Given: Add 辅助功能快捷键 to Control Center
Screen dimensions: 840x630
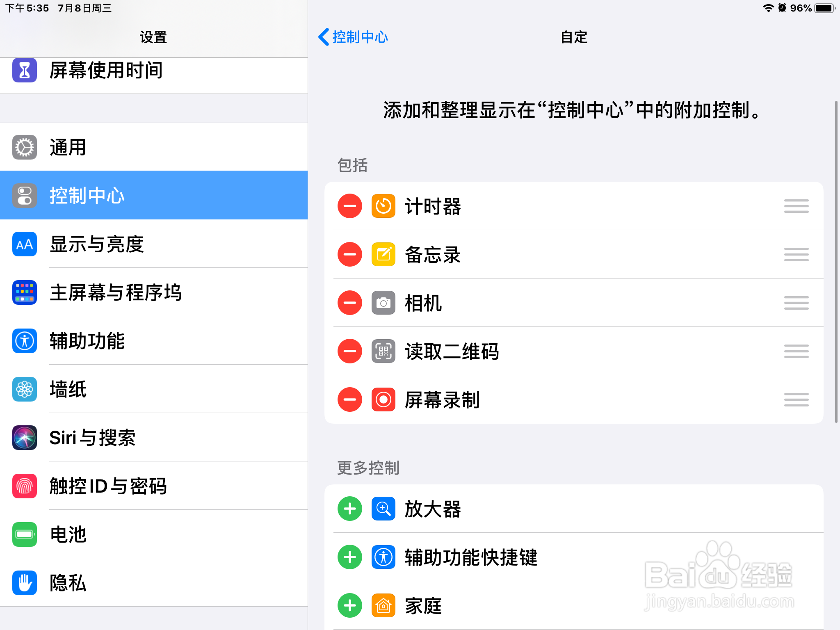Looking at the screenshot, I should [349, 557].
